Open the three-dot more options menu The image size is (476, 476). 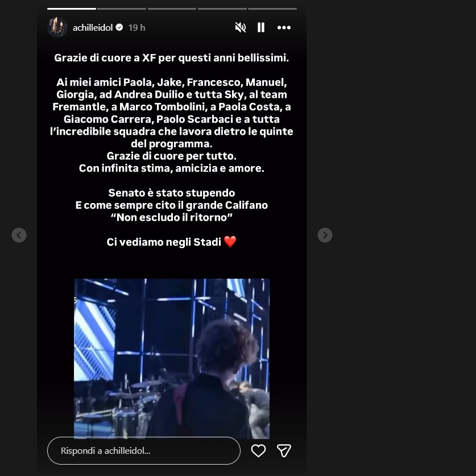point(284,28)
